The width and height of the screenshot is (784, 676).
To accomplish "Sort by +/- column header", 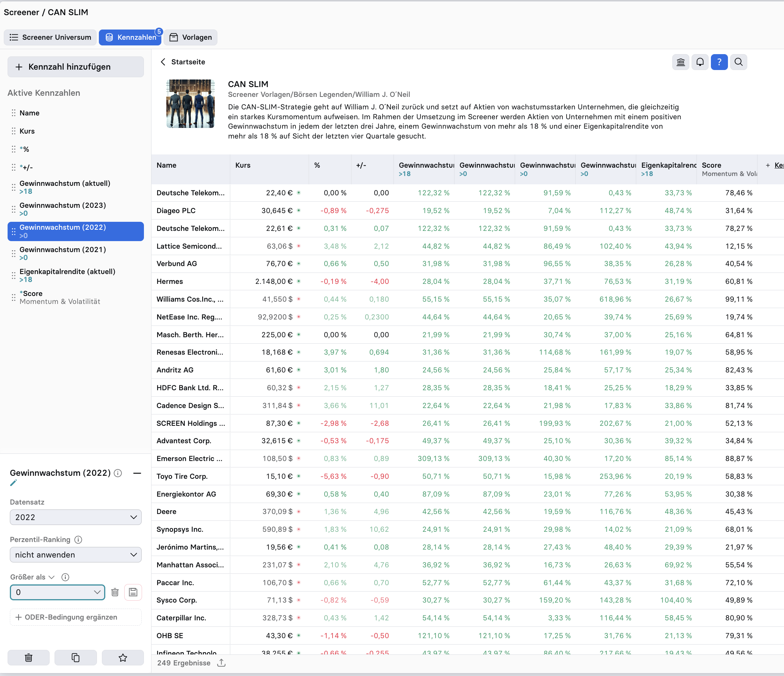I will point(372,170).
